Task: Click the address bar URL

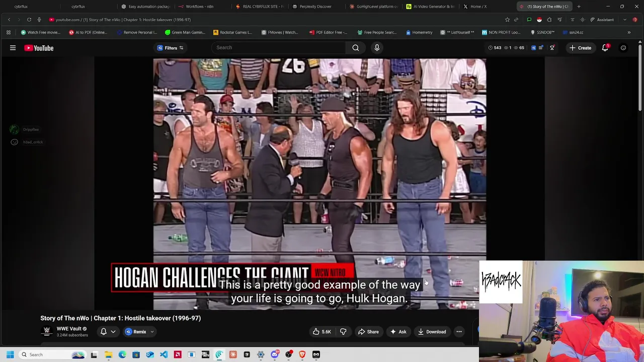Action: 123,20
